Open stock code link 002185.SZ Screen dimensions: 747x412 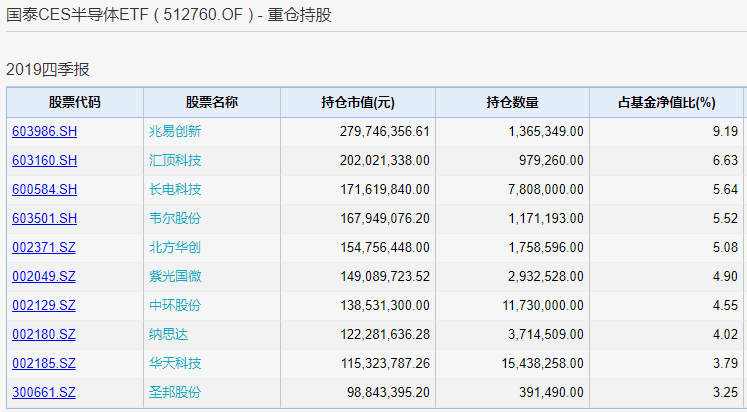44,364
